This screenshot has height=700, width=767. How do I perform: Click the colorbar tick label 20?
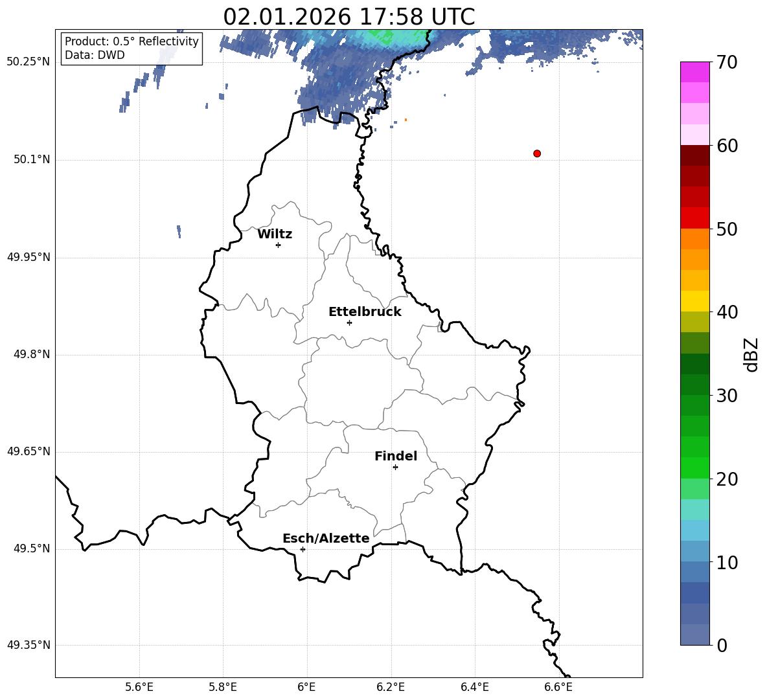point(727,479)
